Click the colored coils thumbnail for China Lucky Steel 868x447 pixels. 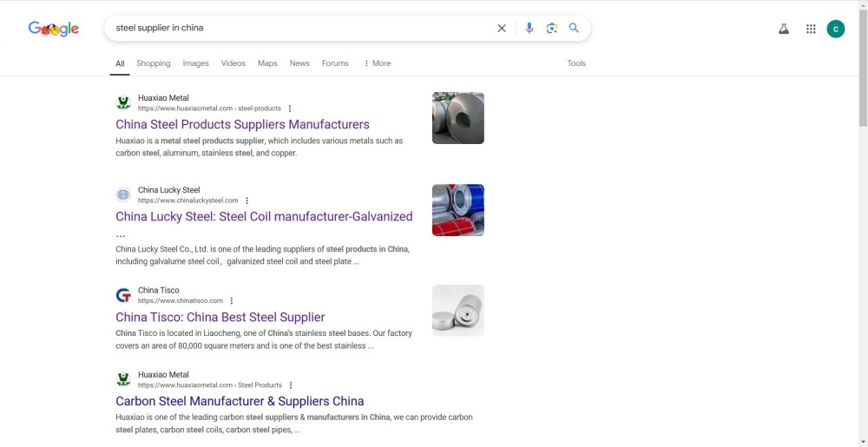[x=458, y=210]
